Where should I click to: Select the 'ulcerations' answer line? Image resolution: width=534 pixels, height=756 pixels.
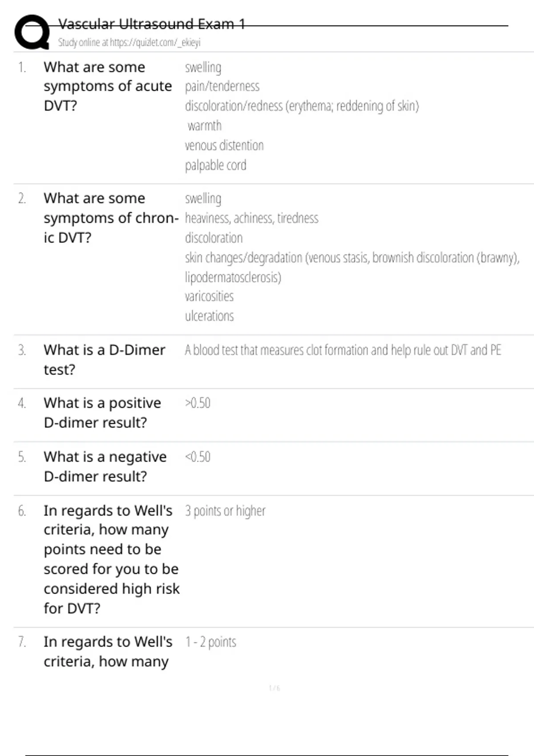click(209, 316)
